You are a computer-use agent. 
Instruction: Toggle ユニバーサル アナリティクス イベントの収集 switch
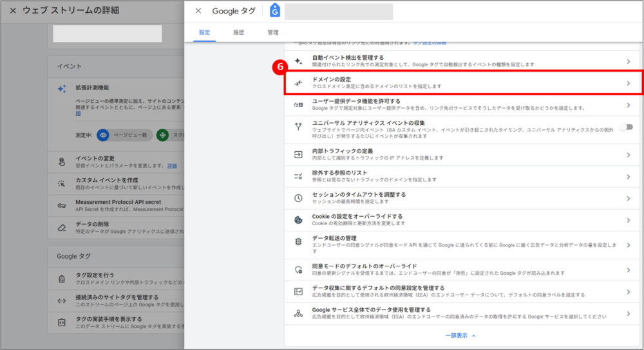pos(627,127)
